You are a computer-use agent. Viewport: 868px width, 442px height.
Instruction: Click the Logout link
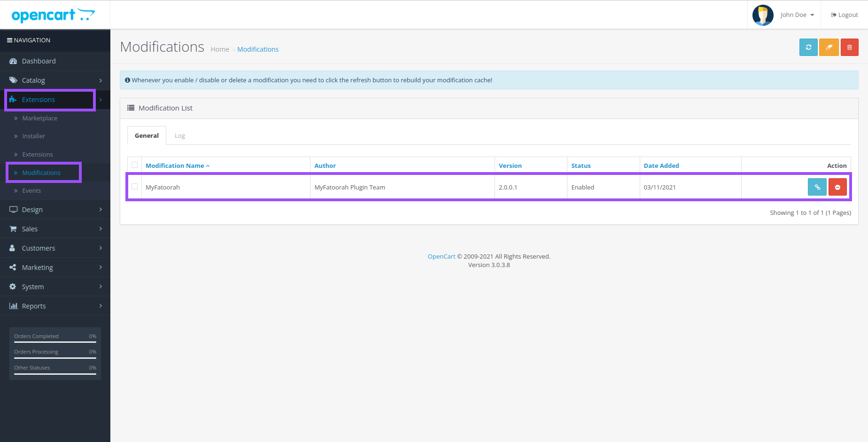tap(845, 15)
